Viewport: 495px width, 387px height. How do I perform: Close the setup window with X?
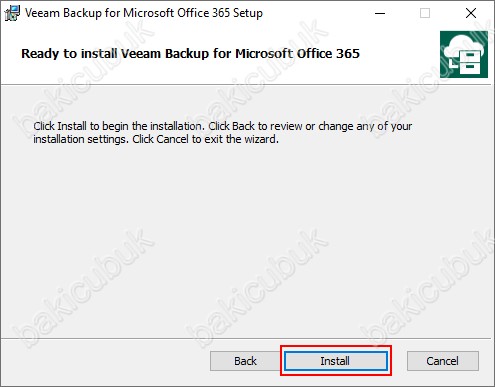point(471,13)
